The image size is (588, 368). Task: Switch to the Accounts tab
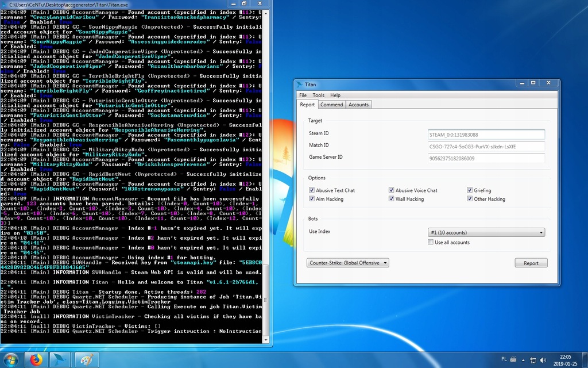pos(358,105)
